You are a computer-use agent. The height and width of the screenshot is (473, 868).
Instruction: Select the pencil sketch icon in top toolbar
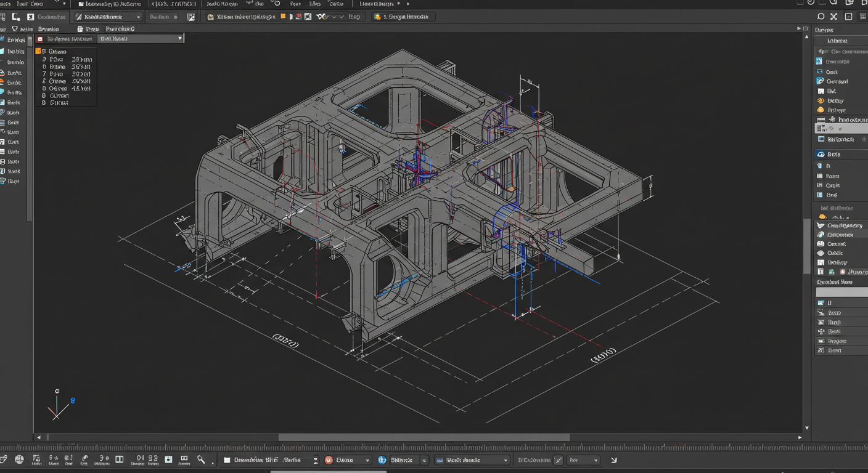click(79, 17)
